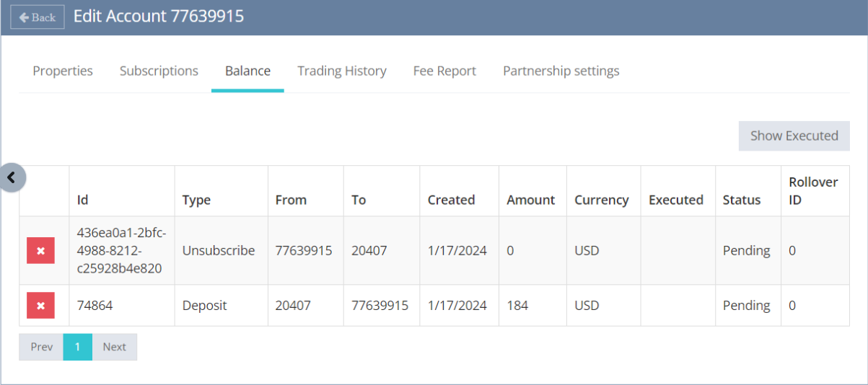
Task: Select the Balance tab
Action: 247,71
